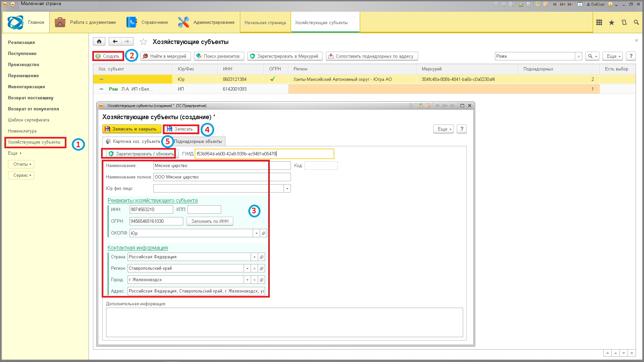Open the Администрирование section
644x362 pixels.
click(x=206, y=22)
